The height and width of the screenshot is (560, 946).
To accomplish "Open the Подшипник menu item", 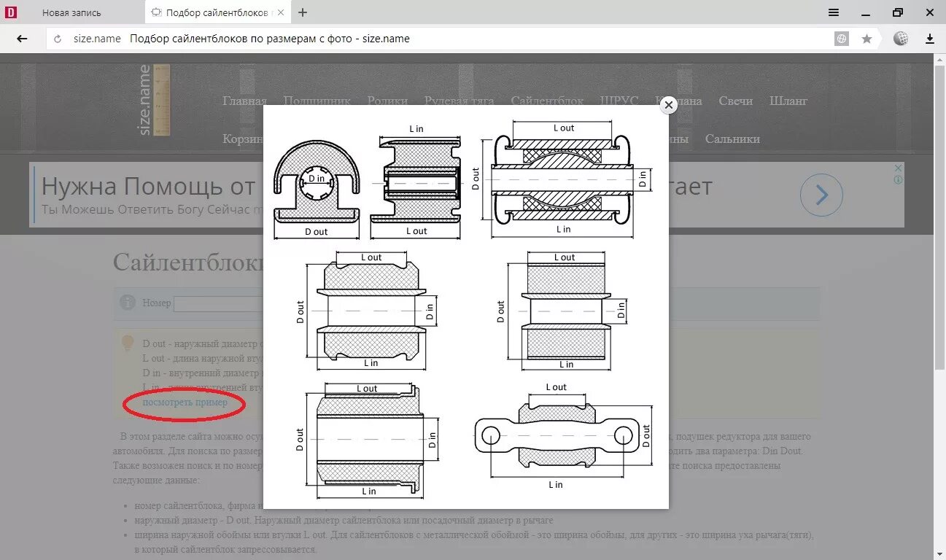I will [317, 101].
